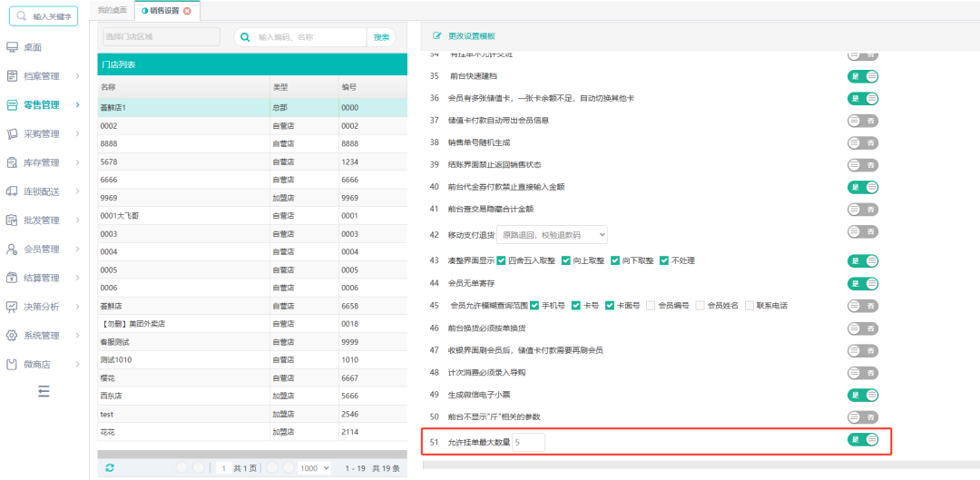Uncheck the 手机号 checkbox
This screenshot has height=480, width=980.
coord(534,306)
